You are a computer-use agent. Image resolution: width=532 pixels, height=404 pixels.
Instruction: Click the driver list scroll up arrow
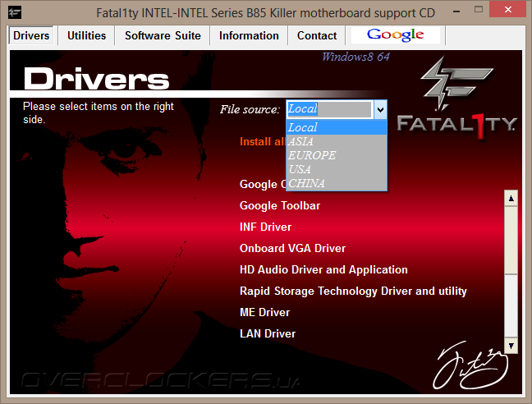coord(511,199)
